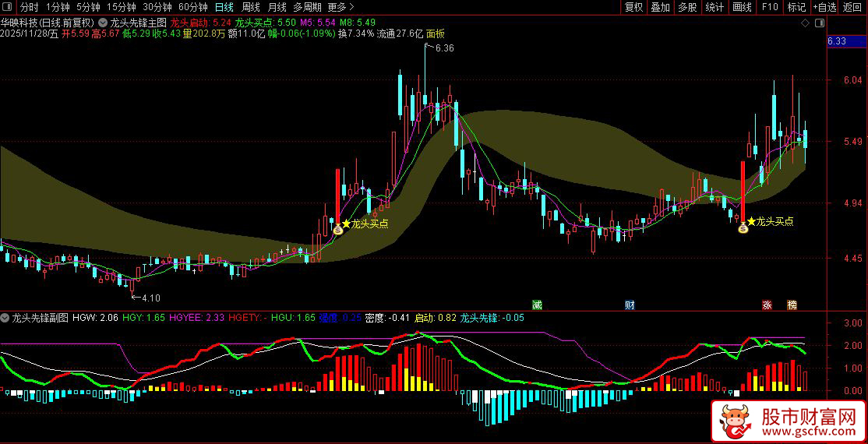Click the 龙头启动: 5.24 value
This screenshot has width=868, height=444.
click(x=200, y=23)
